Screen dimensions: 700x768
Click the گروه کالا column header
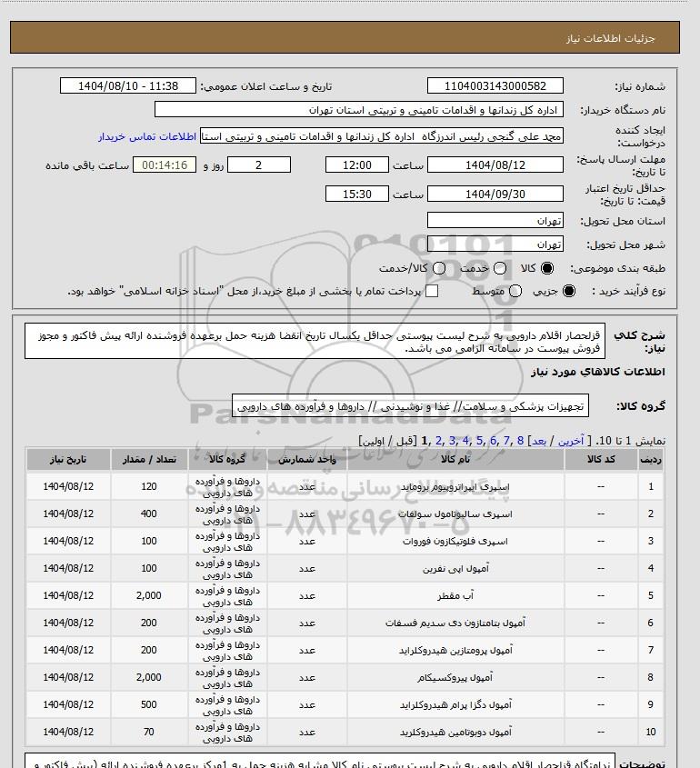[227, 459]
